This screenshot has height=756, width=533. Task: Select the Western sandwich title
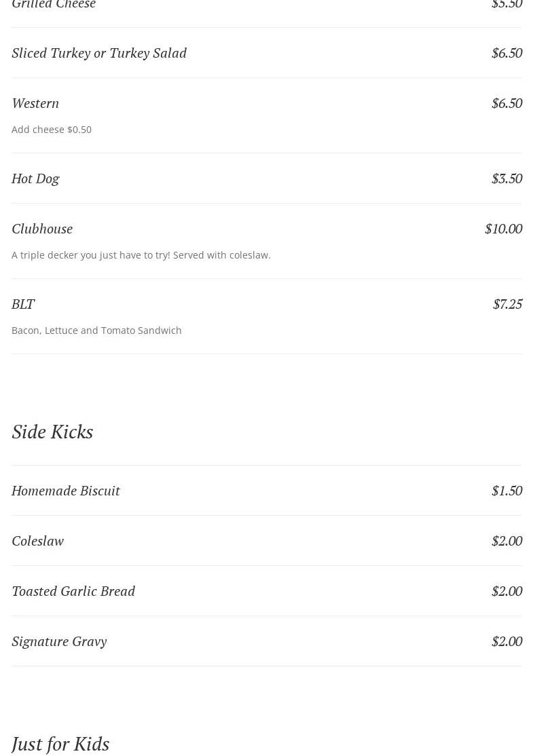[35, 103]
